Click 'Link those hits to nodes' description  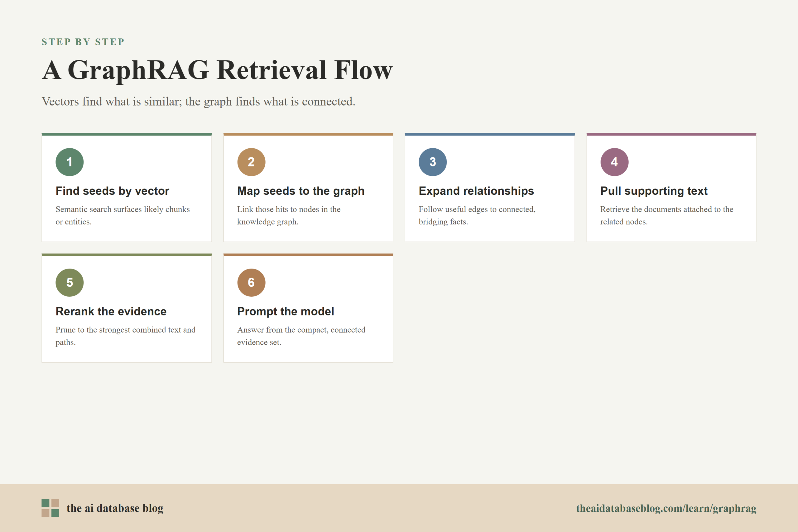point(289,215)
